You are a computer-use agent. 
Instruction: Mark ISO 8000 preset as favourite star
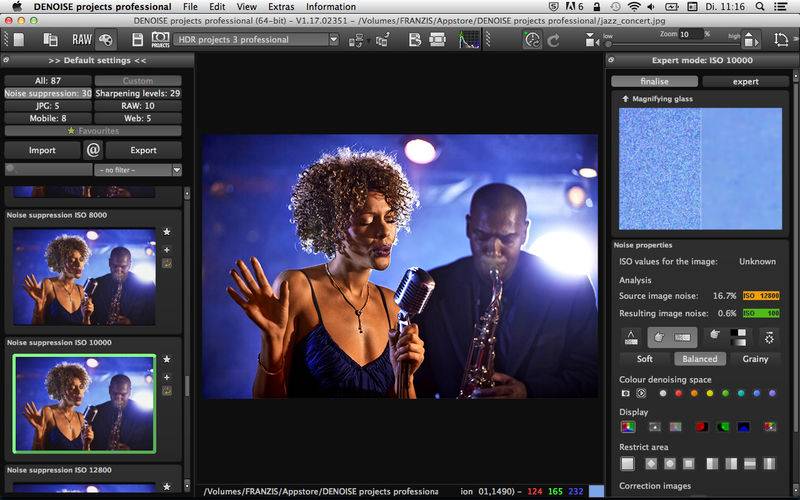(167, 232)
